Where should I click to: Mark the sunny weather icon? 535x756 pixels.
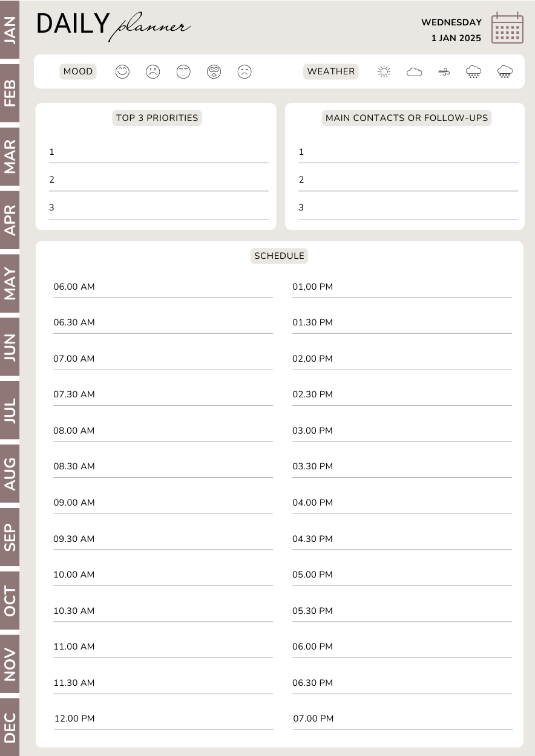[384, 72]
